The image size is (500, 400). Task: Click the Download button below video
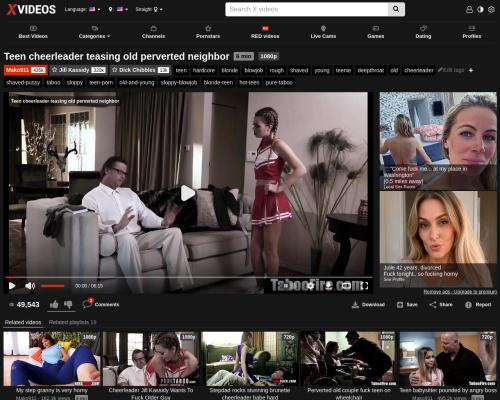pos(368,305)
